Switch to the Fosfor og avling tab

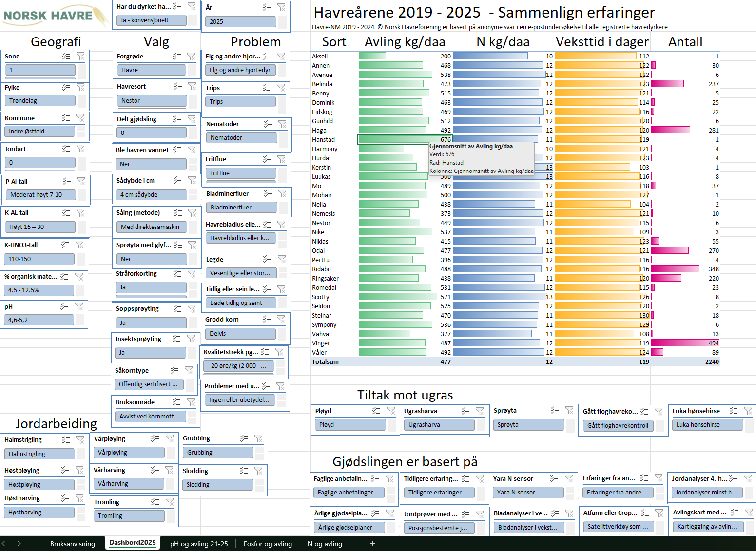[268, 544]
